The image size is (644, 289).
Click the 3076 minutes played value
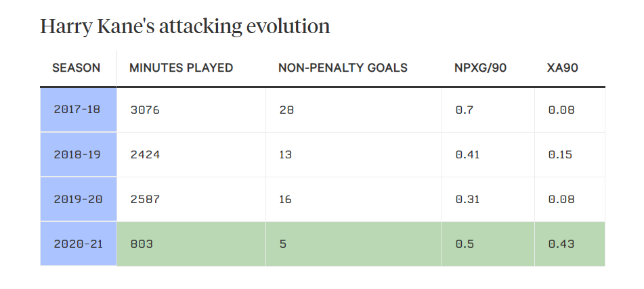[x=145, y=109]
